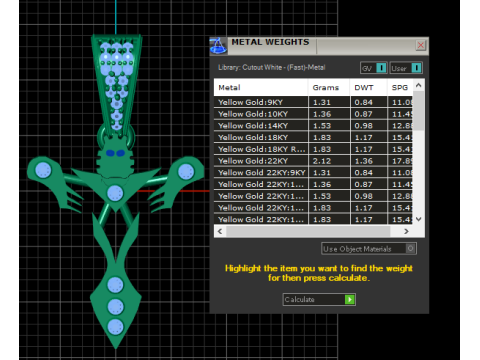This screenshot has height=360, width=480.
Task: Click the green Calculate arrow icon
Action: point(350,299)
